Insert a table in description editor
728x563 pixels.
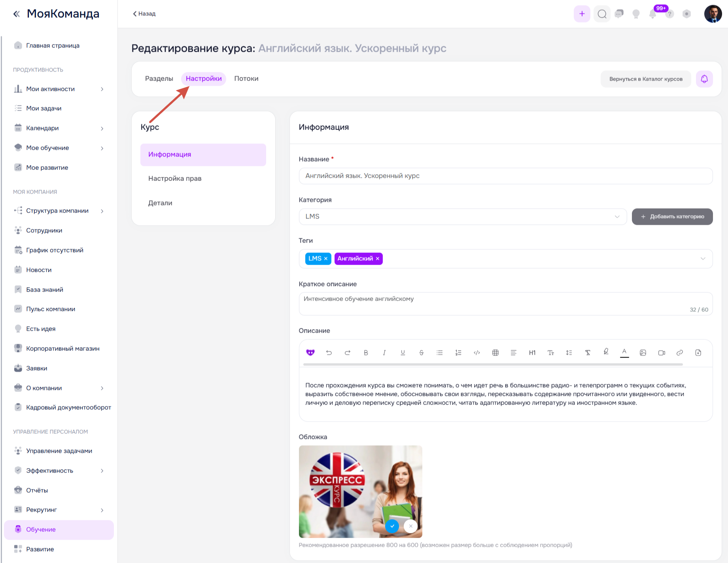pyautogui.click(x=495, y=353)
